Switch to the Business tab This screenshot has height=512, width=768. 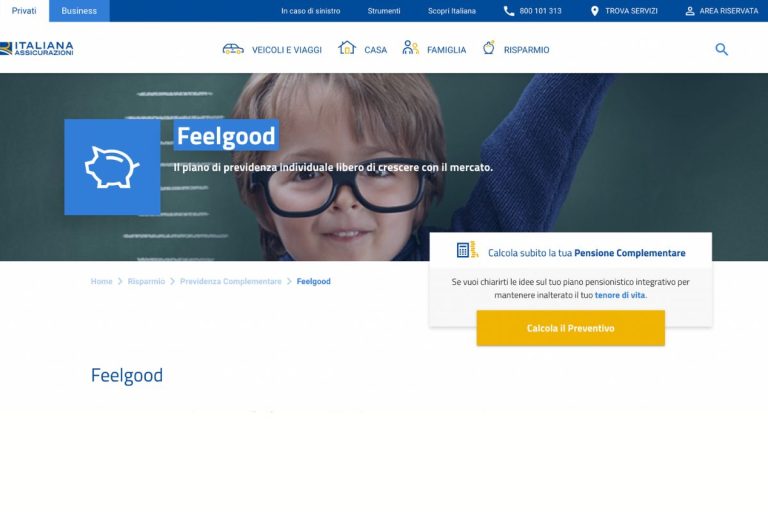coord(79,11)
